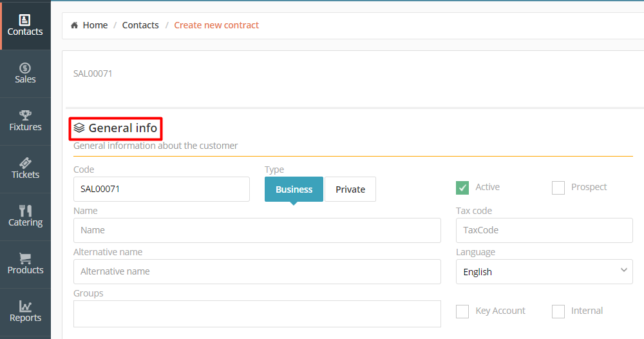The height and width of the screenshot is (339, 644).
Task: Click into the Tax code field
Action: click(544, 230)
